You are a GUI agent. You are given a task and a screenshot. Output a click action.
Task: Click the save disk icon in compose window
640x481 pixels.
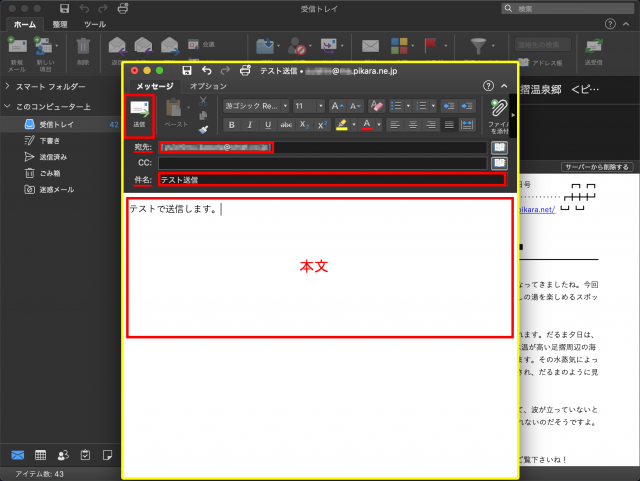click(x=186, y=70)
